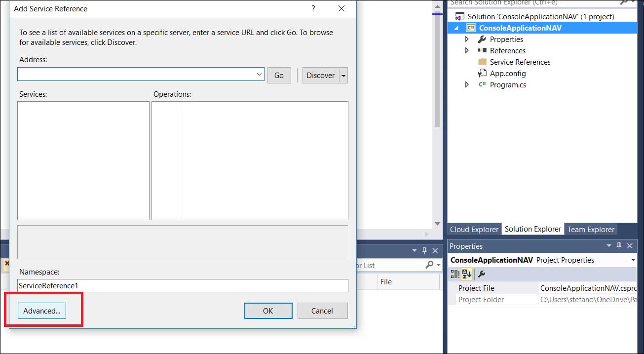Switch to the Solution Explorer tab
The image size is (644, 354).
(x=533, y=229)
